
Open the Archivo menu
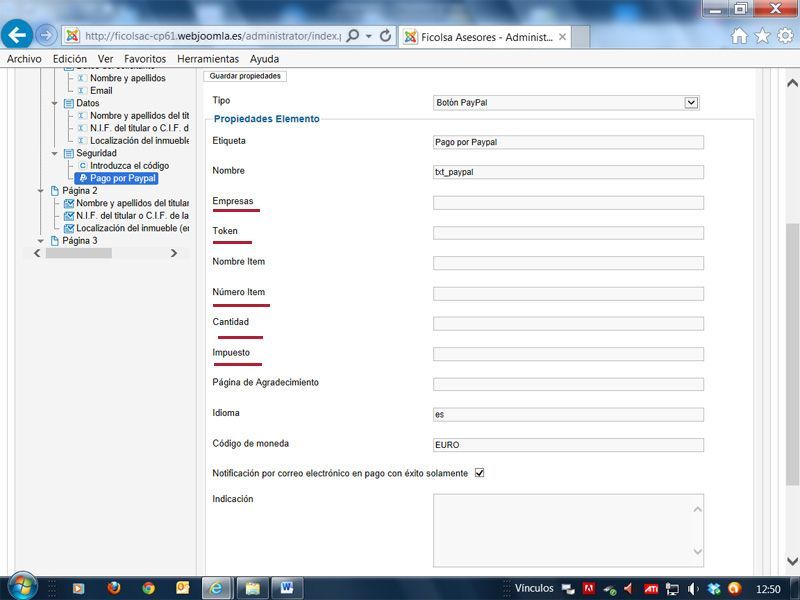24,59
